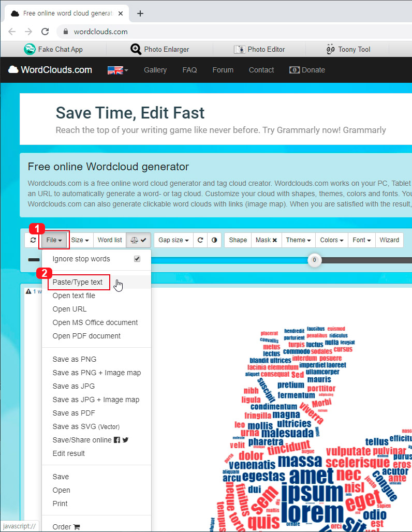412x532 pixels.
Task: Open the Gap size dropdown
Action: click(x=173, y=240)
